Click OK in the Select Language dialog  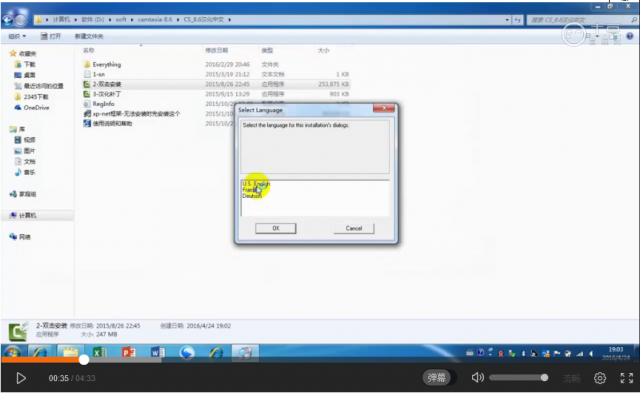[x=276, y=228]
